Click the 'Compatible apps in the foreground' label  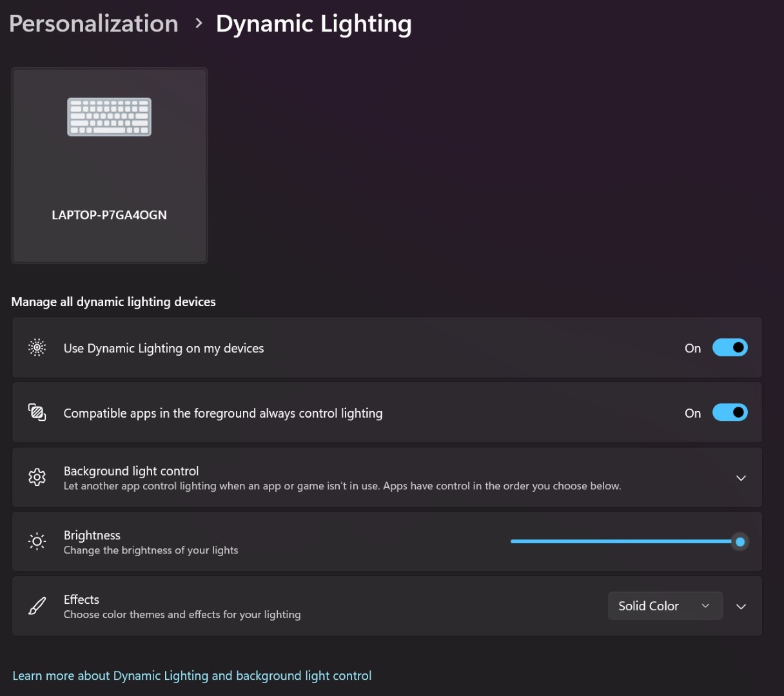[x=223, y=413]
